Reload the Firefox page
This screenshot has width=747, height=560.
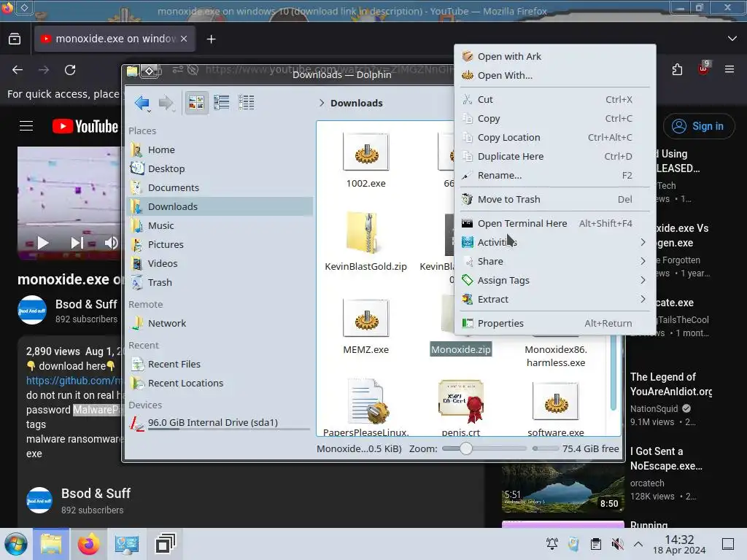(70, 70)
